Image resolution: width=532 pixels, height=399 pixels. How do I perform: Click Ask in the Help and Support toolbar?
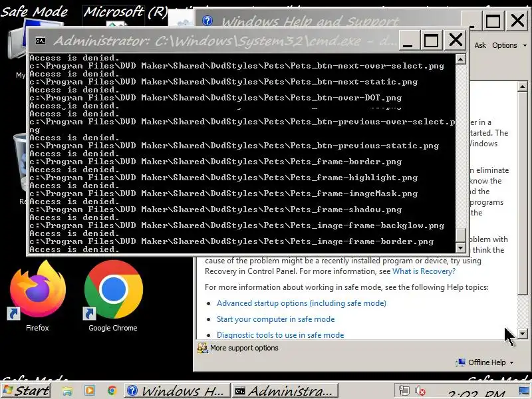pos(479,45)
